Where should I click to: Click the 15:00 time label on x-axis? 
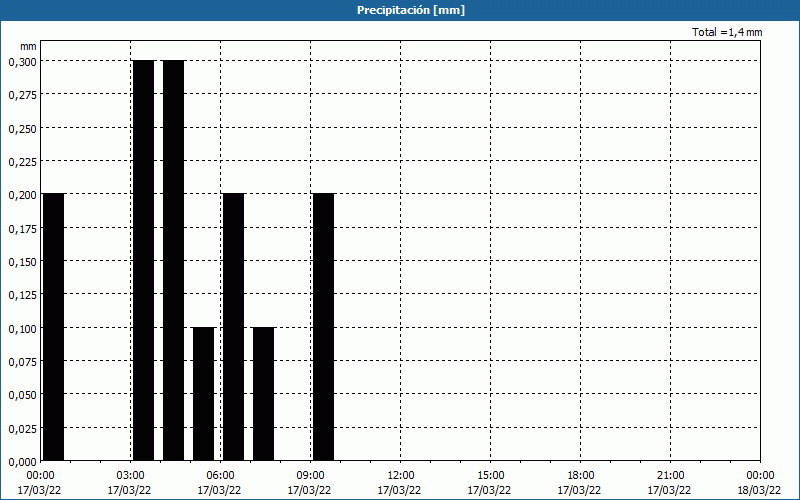pyautogui.click(x=490, y=476)
